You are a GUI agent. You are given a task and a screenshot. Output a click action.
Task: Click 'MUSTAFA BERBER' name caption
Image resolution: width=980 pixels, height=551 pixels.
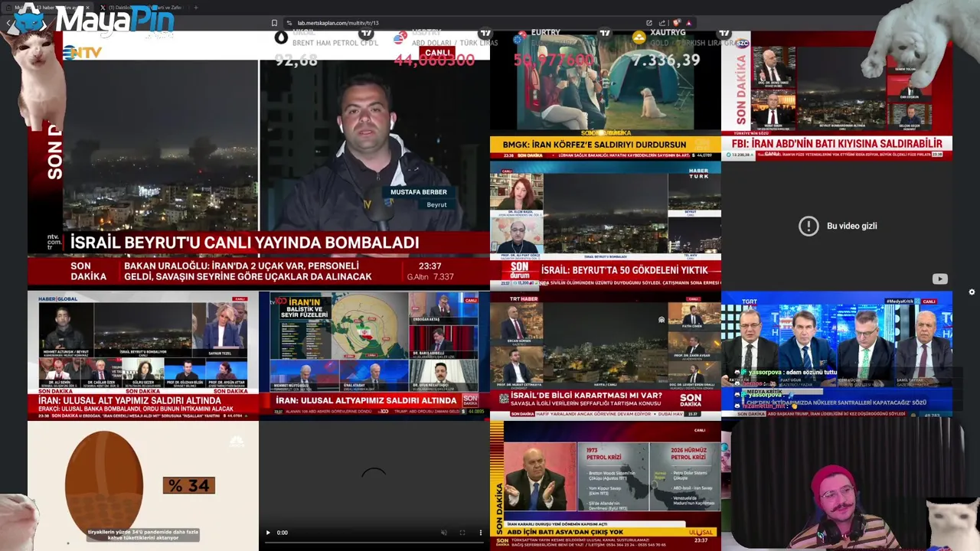click(418, 192)
